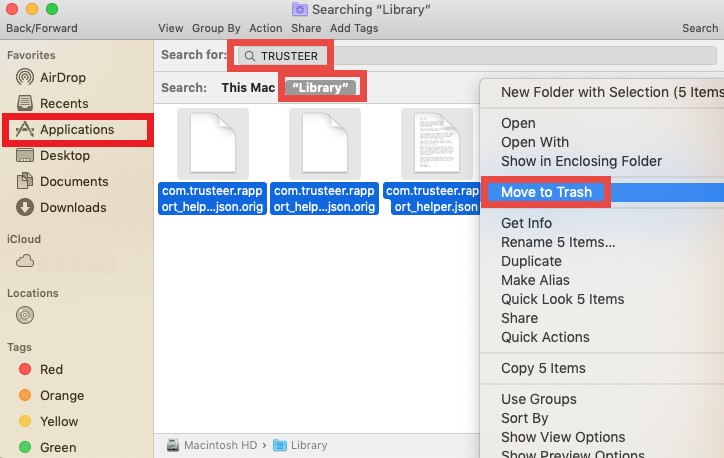This screenshot has width=724, height=458.
Task: Click the iCloud cloud icon
Action: [25, 261]
